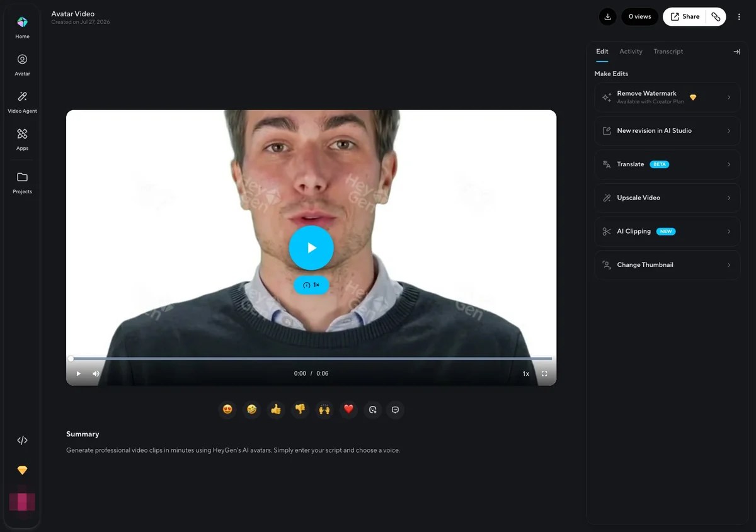Screen dimensions: 756x532
Task: Switch to the Transcript tab
Action: pyautogui.click(x=668, y=52)
